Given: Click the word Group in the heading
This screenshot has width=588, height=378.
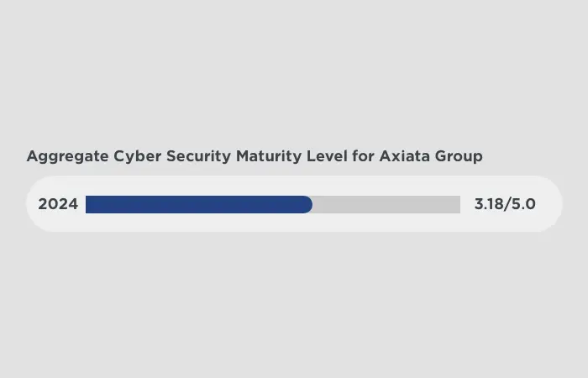Looking at the screenshot, I should [x=460, y=156].
